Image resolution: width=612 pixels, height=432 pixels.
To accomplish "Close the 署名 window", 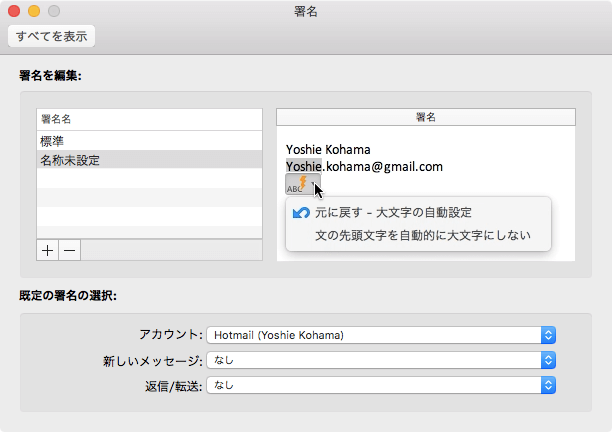I will point(14,11).
